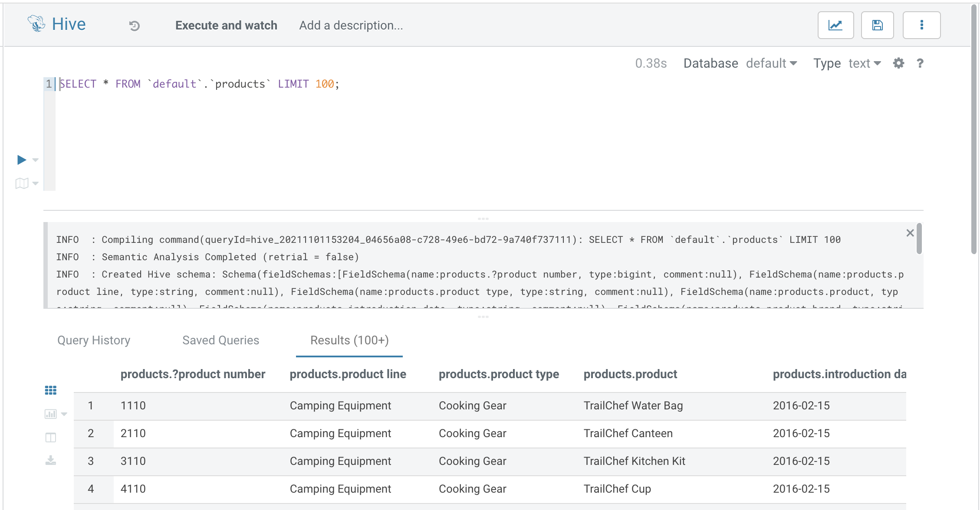Image resolution: width=980 pixels, height=510 pixels.
Task: Run the query with the play button
Action: (22, 160)
